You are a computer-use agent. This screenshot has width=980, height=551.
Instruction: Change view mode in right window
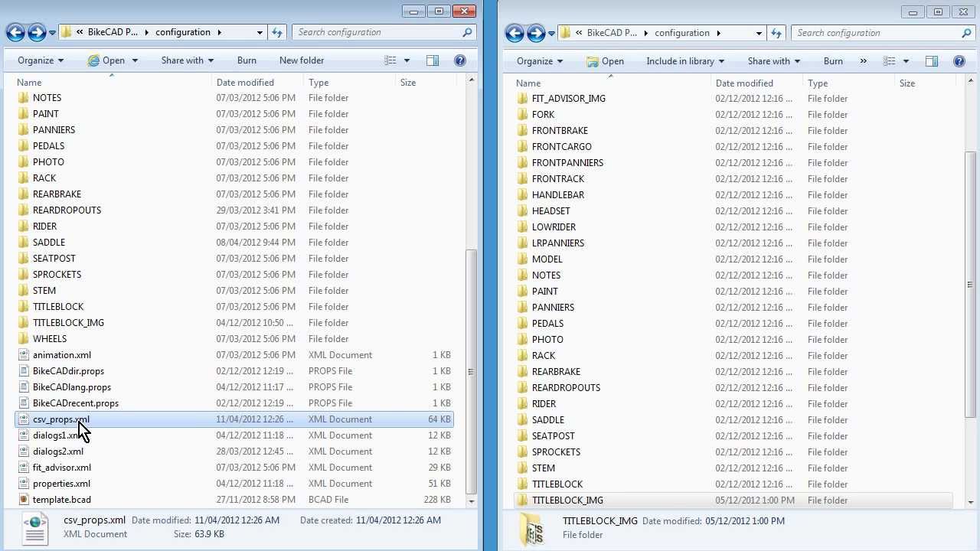(x=890, y=61)
